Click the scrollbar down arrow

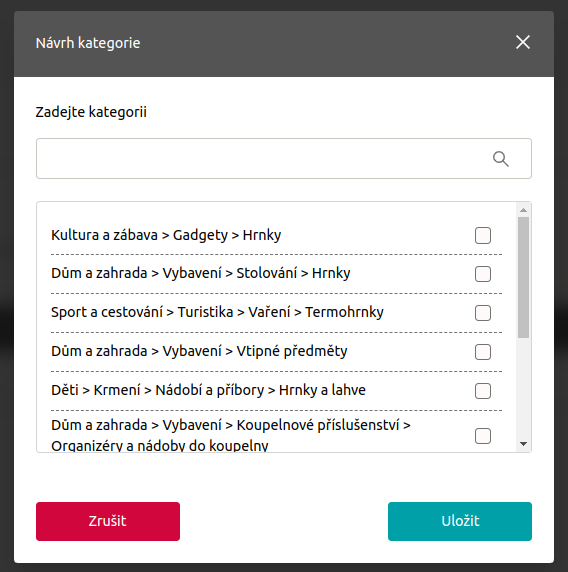coord(523,444)
